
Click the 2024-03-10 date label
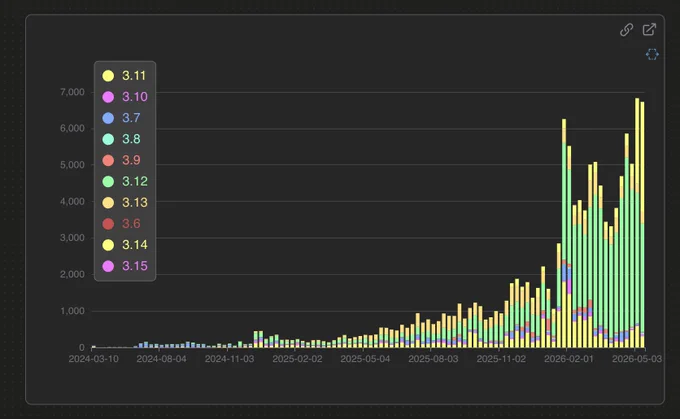(x=93, y=359)
